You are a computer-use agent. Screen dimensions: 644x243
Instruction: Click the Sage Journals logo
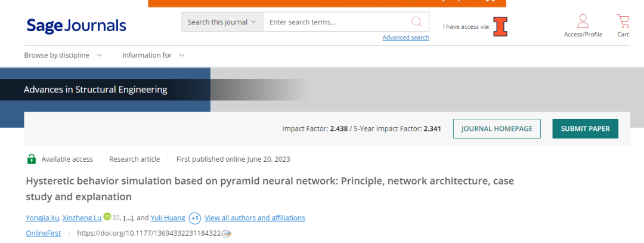coord(76,26)
